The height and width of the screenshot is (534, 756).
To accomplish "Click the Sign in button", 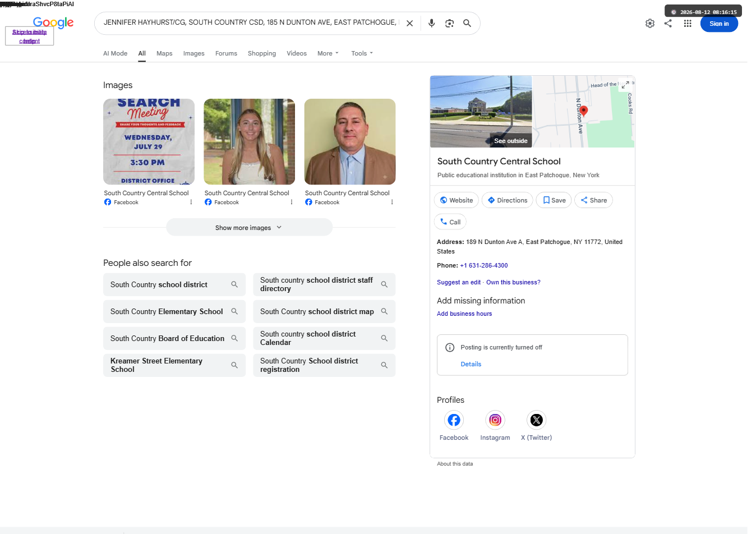I will pyautogui.click(x=719, y=24).
